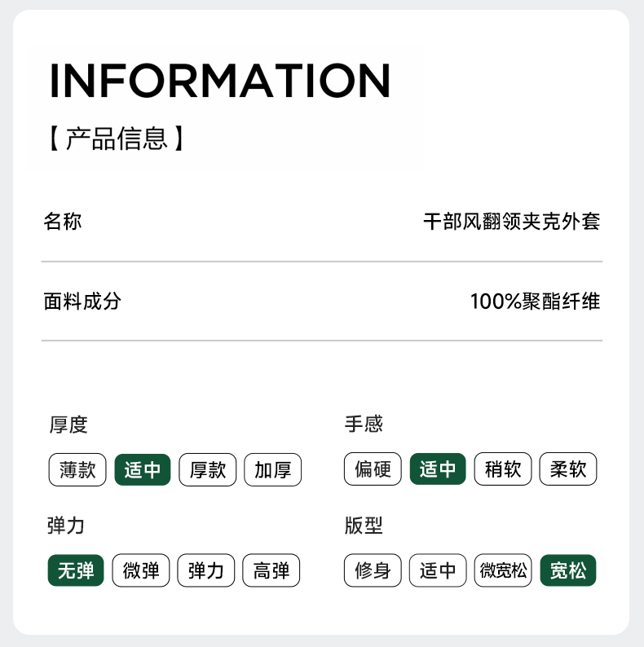Select 适中 under 手感
Viewport: 644px width, 647px height.
pyautogui.click(x=438, y=469)
